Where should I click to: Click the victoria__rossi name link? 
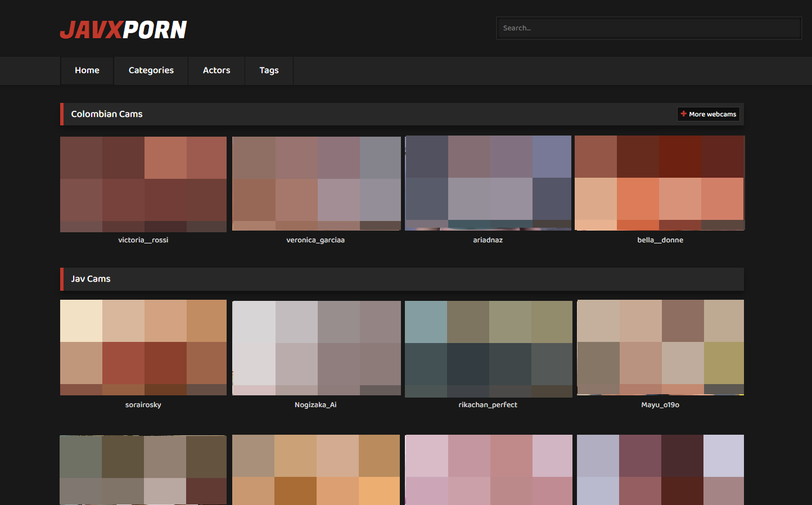pos(143,240)
